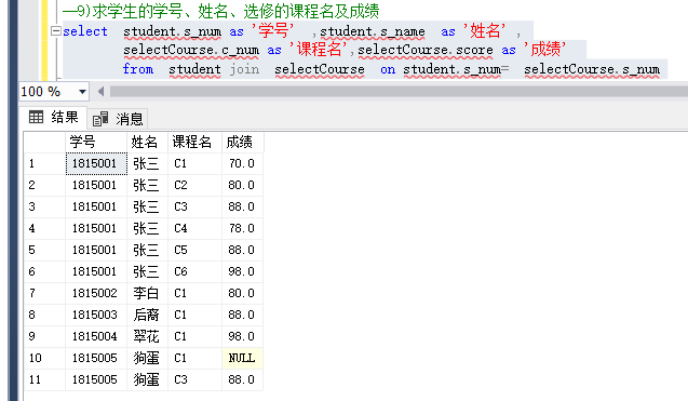688x401 pixels.
Task: Click the horizontal scrollbar left arrow
Action: click(x=101, y=92)
